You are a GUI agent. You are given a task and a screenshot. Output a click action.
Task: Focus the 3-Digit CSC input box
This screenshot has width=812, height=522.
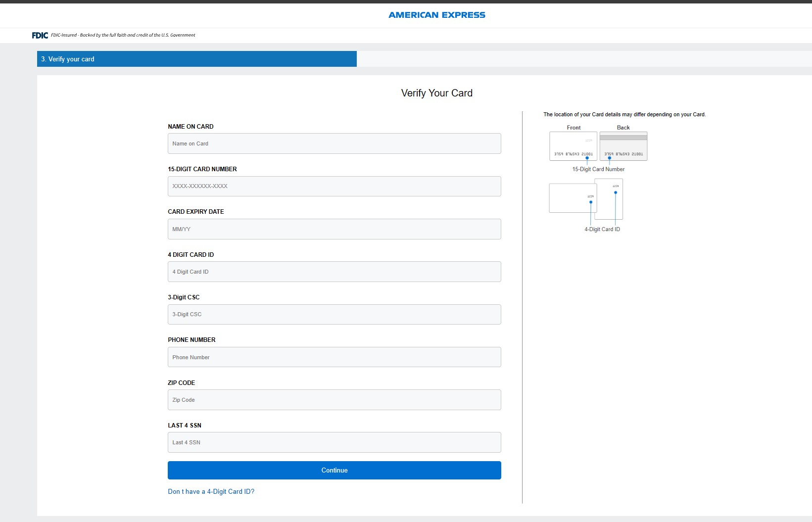click(334, 315)
